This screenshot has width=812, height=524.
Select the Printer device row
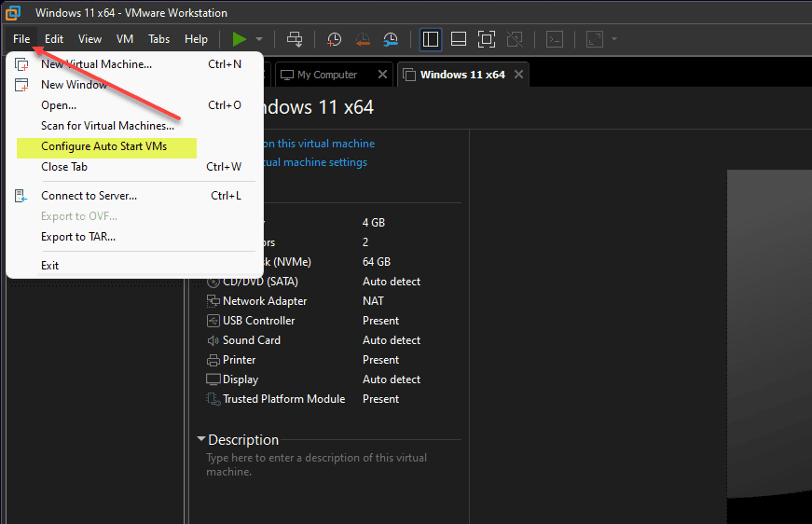(x=332, y=360)
